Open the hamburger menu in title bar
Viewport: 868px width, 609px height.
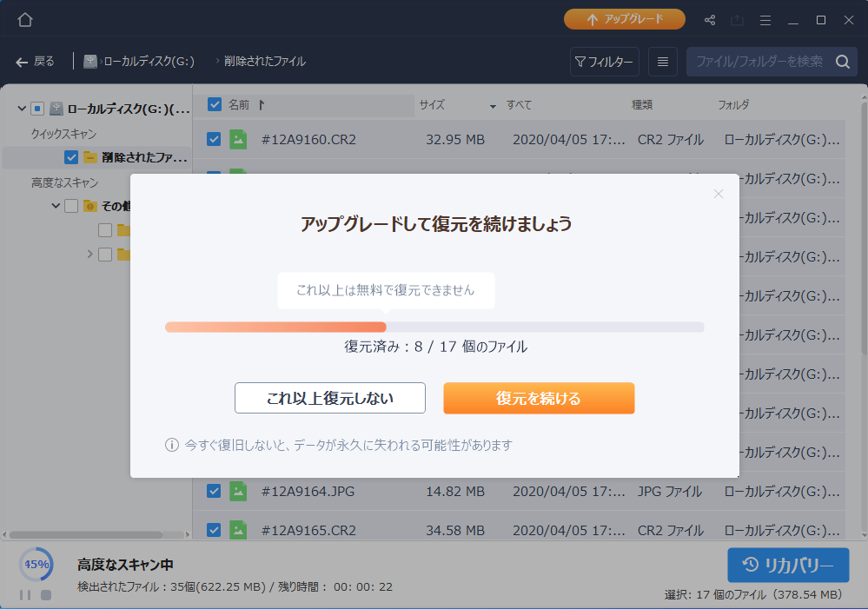[x=765, y=19]
